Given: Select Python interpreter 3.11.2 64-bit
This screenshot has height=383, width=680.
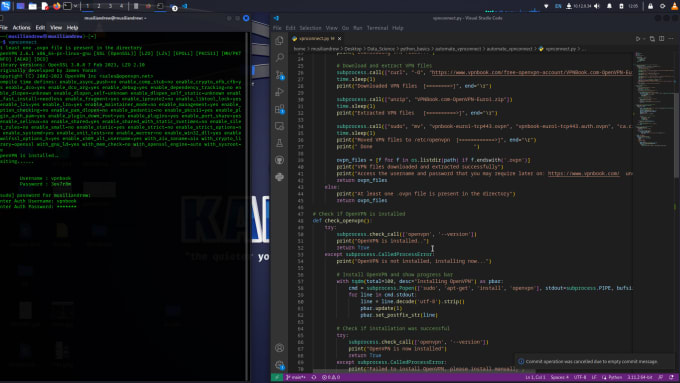Looking at the screenshot, I should point(640,377).
